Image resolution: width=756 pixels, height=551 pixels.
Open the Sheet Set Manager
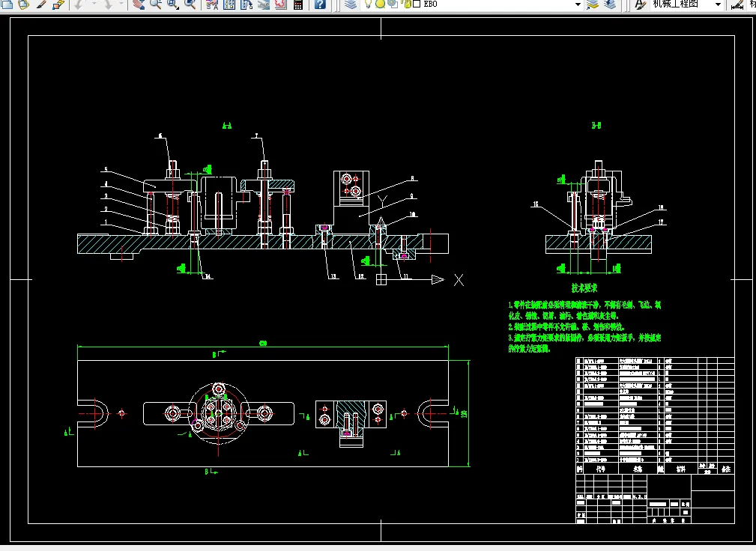click(x=263, y=4)
